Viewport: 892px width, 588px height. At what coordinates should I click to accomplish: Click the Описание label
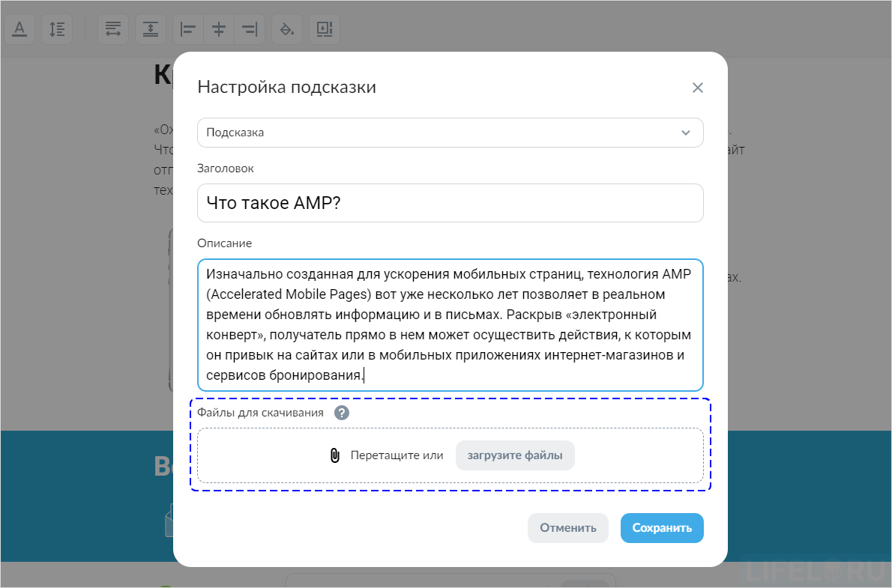[x=225, y=243]
